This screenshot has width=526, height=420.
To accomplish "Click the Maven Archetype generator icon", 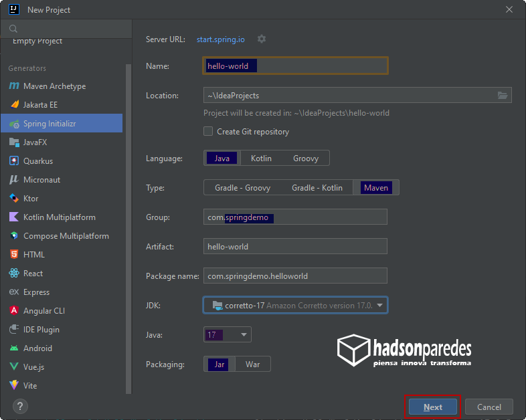I will pos(14,86).
